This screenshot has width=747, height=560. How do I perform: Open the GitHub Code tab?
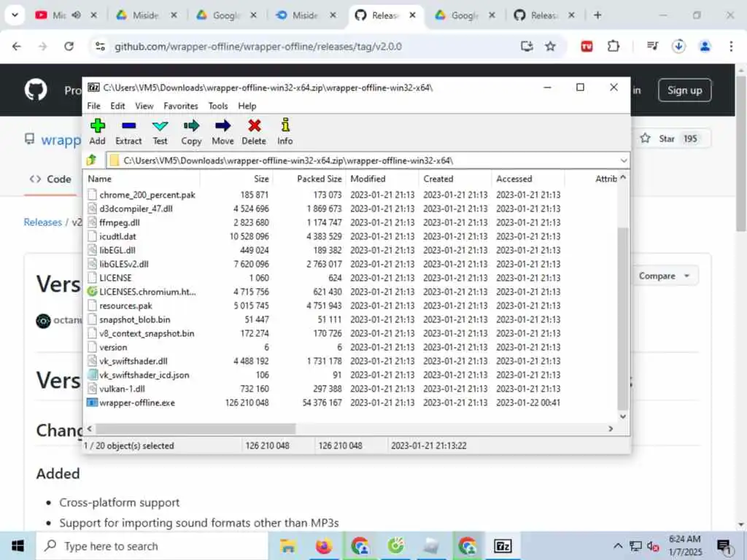(x=50, y=179)
